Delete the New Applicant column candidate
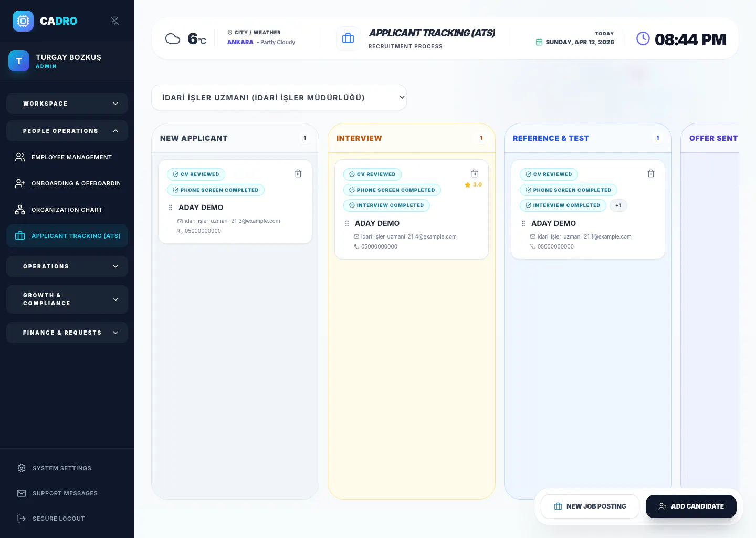 click(x=298, y=173)
